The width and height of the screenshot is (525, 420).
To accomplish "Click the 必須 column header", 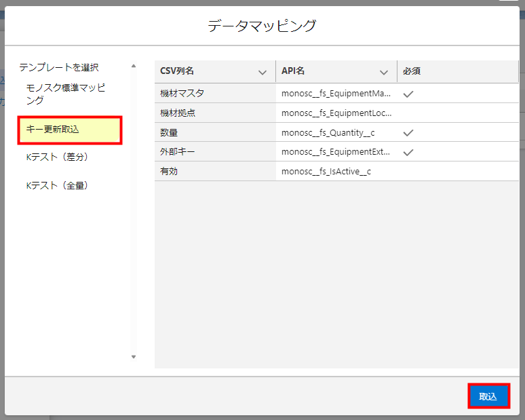I will 412,71.
